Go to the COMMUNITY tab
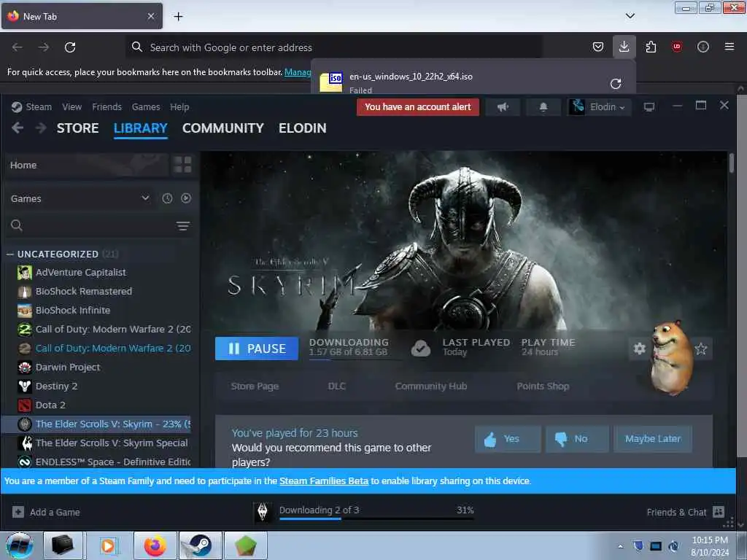The image size is (747, 560). (223, 128)
